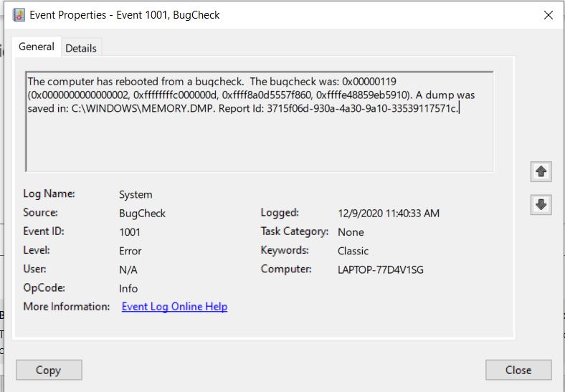
Task: Select the User value N/A
Action: pyautogui.click(x=128, y=269)
